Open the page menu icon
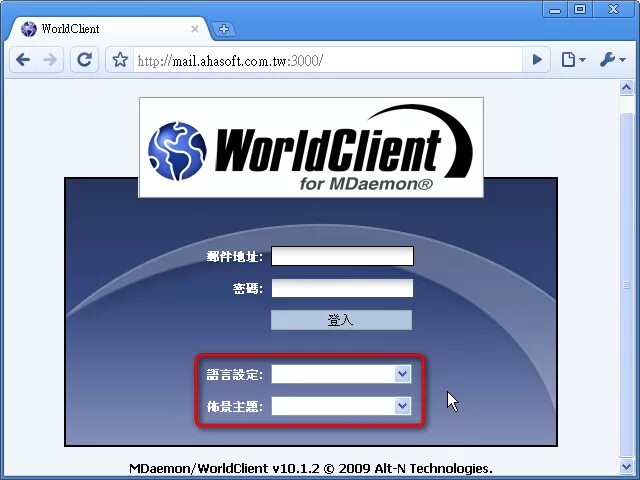The image size is (640, 480). 573,60
